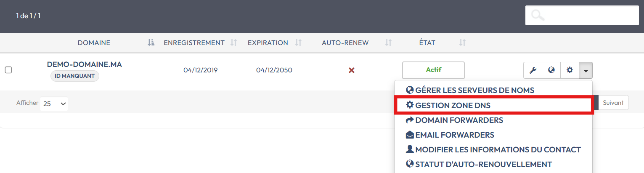The height and width of the screenshot is (173, 644).
Task: Click the red X auto-renew status
Action: click(352, 70)
